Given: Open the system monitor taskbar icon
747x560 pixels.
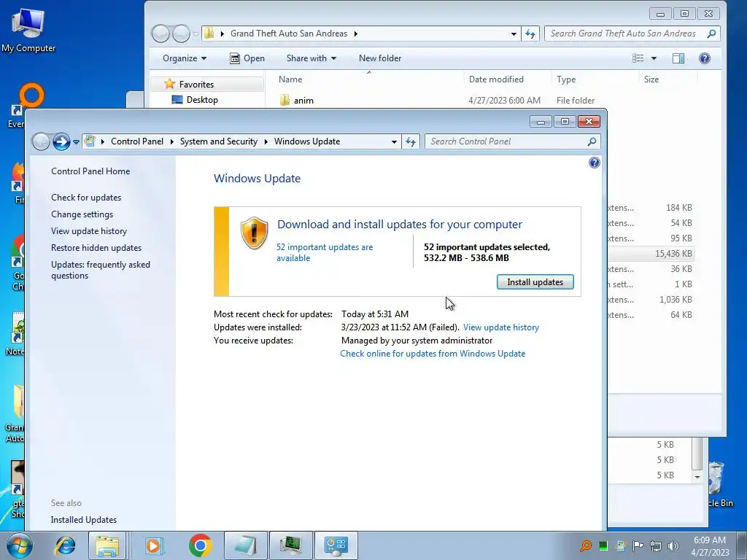Looking at the screenshot, I should pyautogui.click(x=291, y=545).
